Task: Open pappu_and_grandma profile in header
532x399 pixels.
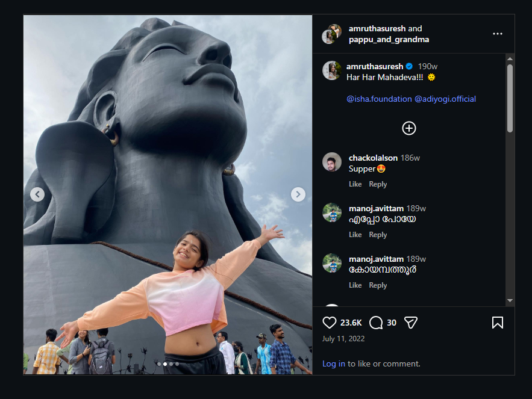Action: (389, 40)
